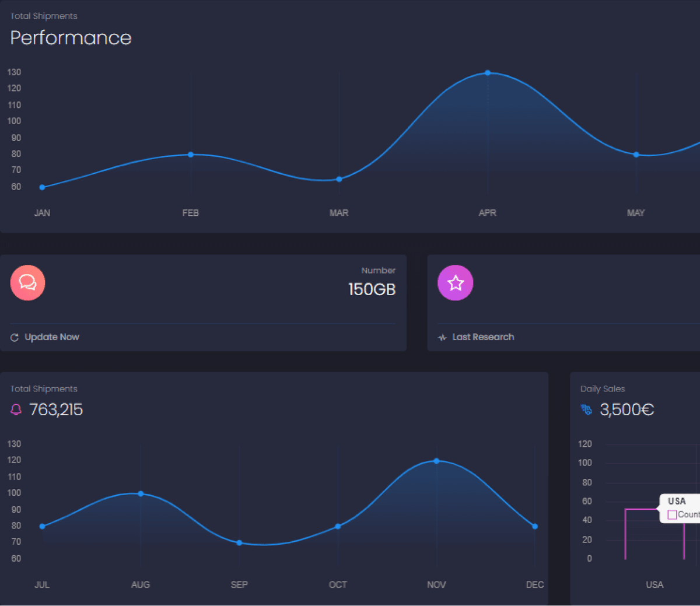Image resolution: width=700 pixels, height=606 pixels.
Task: Click the OCT data point on lower chart
Action: click(x=338, y=527)
